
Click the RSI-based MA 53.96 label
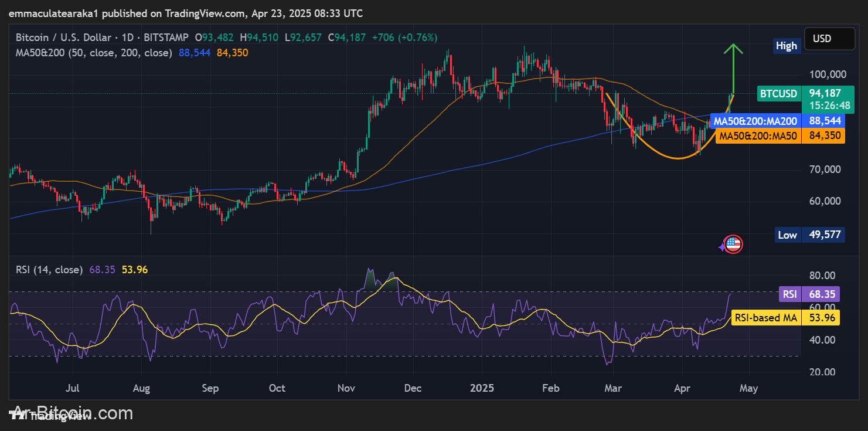pyautogui.click(x=785, y=318)
